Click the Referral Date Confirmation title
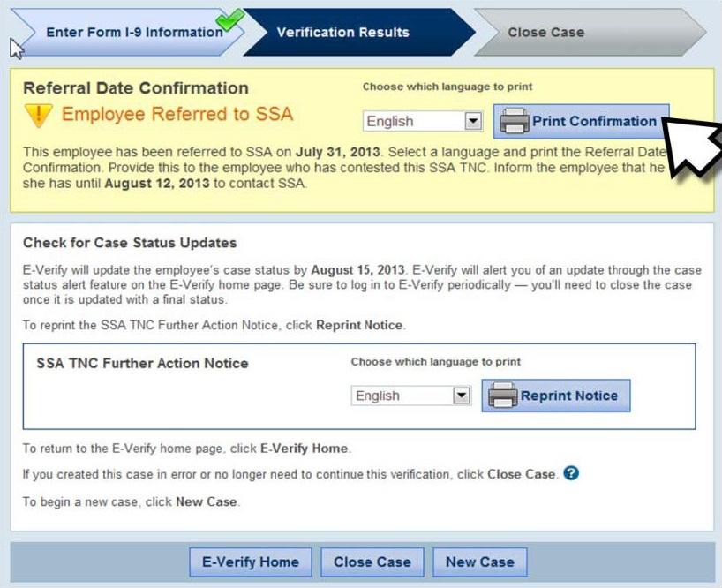The width and height of the screenshot is (722, 588). (x=136, y=88)
